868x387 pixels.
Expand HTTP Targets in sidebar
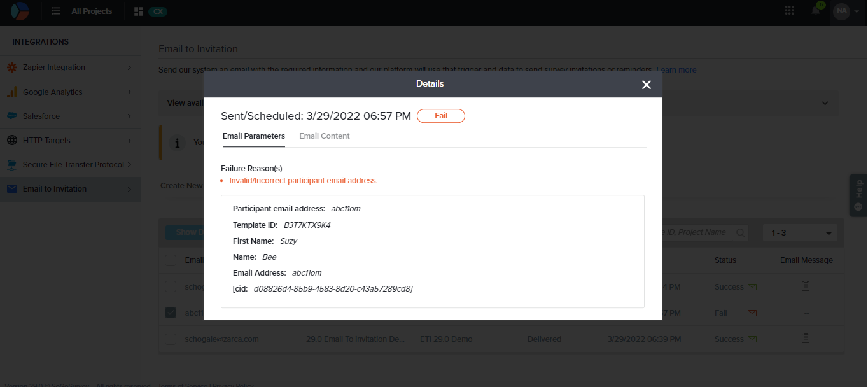pyautogui.click(x=70, y=141)
